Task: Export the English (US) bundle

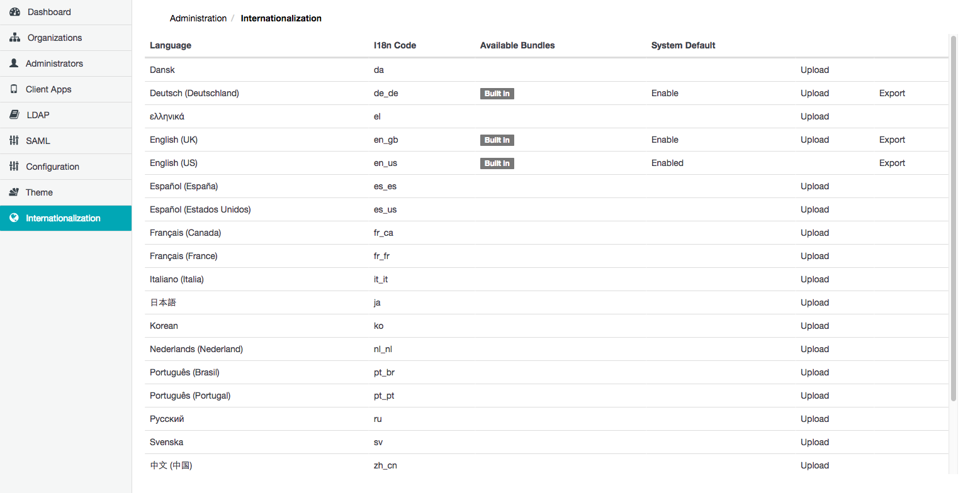Action: click(x=892, y=163)
